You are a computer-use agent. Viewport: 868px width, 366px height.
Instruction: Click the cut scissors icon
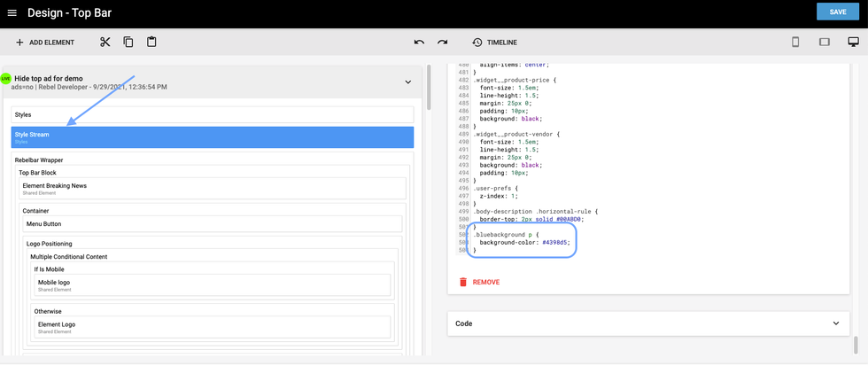point(105,43)
